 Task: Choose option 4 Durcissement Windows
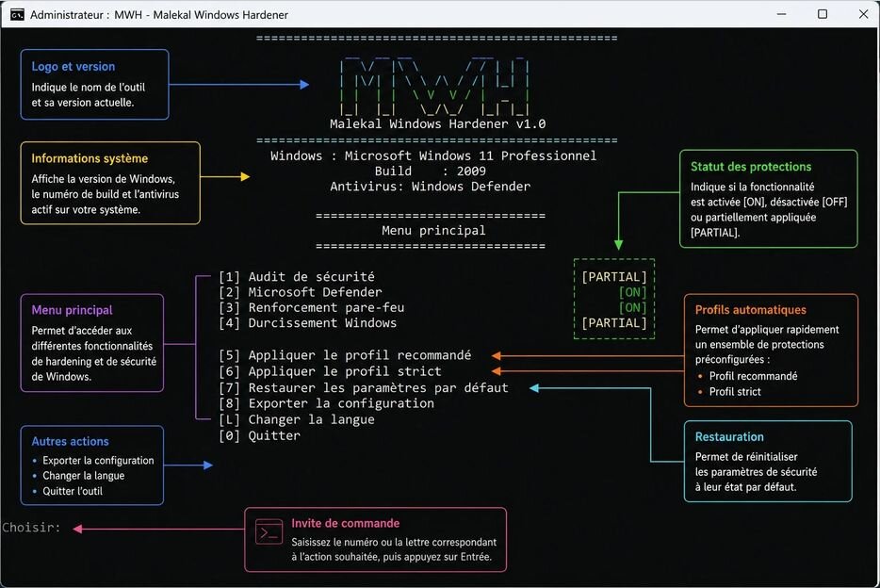click(x=307, y=322)
